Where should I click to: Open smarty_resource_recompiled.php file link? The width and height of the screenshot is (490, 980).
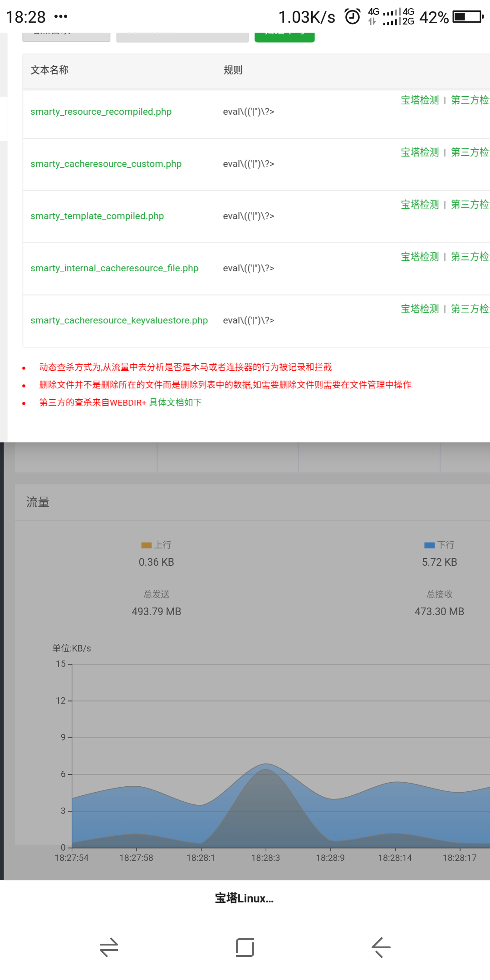tap(101, 112)
